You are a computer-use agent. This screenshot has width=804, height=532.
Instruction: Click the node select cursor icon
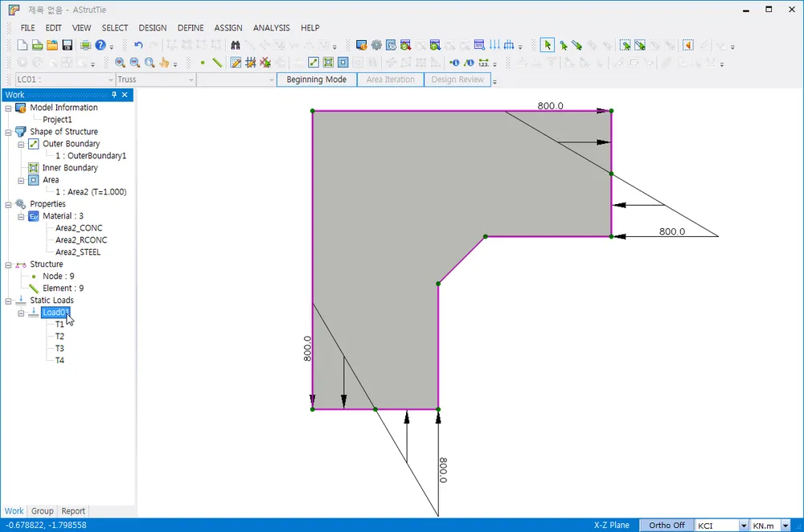click(x=564, y=45)
